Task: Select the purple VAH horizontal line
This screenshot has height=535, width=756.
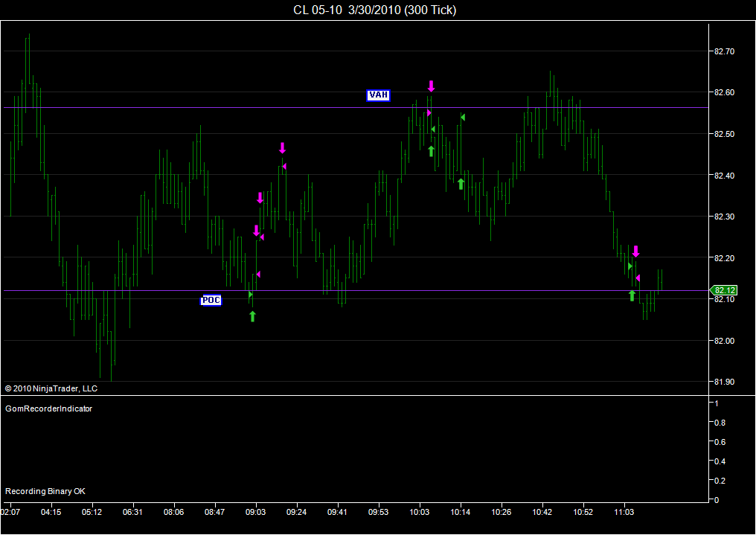Action: [x=356, y=107]
